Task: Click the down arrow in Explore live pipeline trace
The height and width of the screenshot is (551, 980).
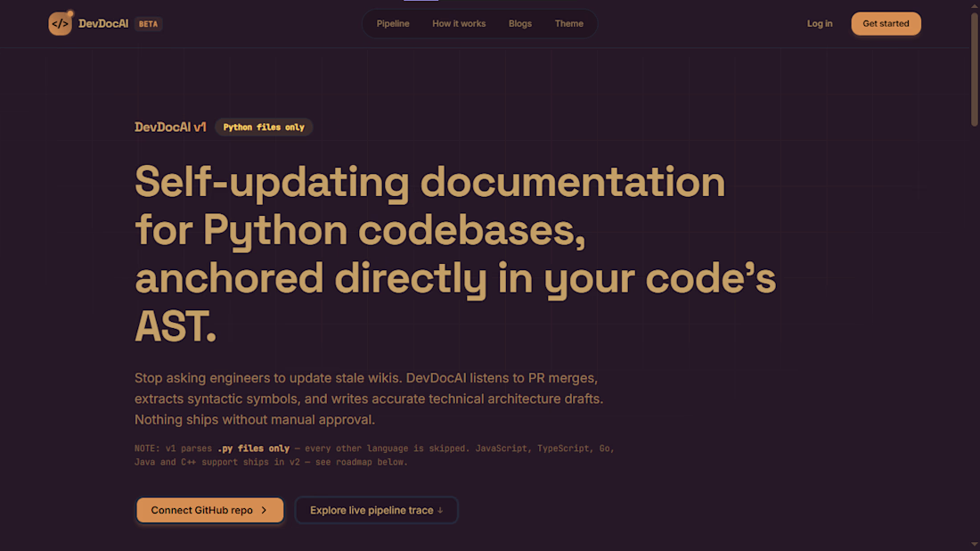Action: (x=440, y=510)
